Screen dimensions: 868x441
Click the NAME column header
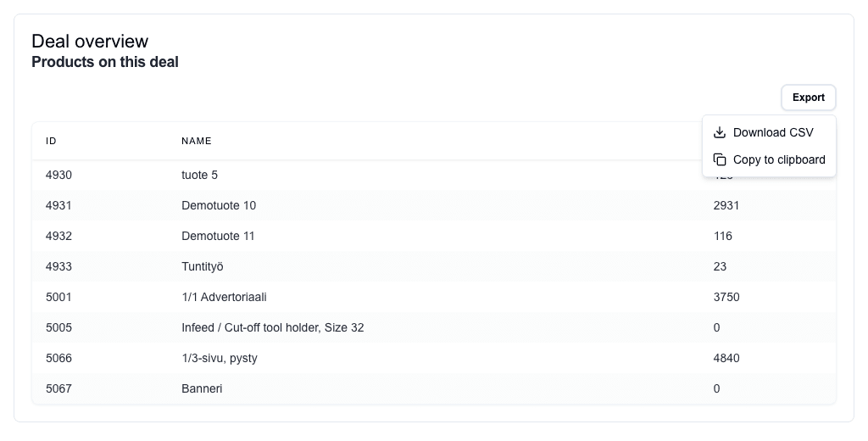coord(197,142)
